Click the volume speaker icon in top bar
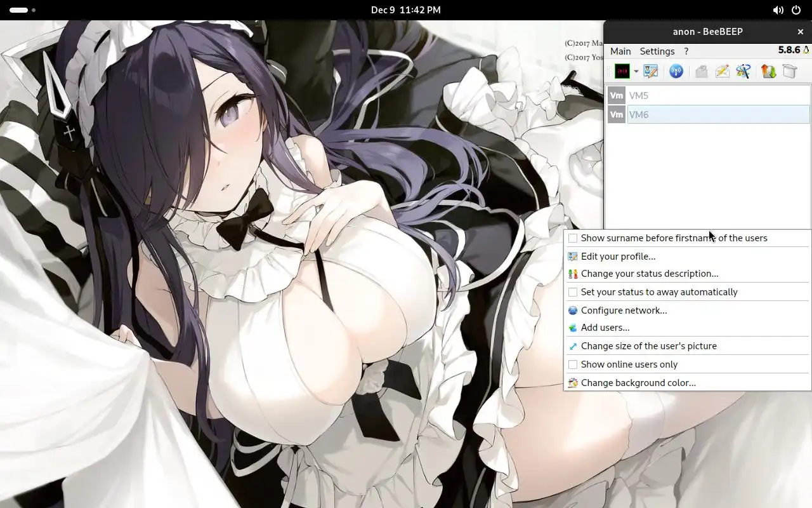Image resolution: width=812 pixels, height=508 pixels. coord(778,10)
